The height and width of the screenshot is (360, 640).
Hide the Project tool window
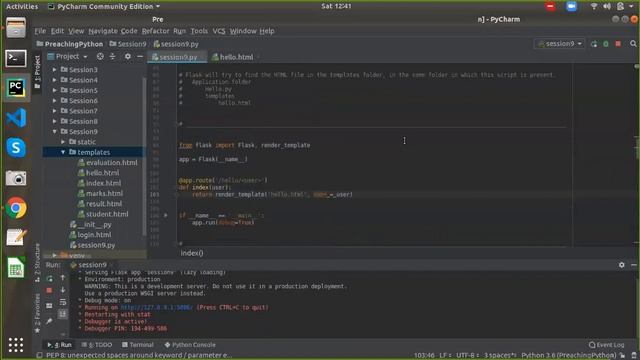[140, 56]
